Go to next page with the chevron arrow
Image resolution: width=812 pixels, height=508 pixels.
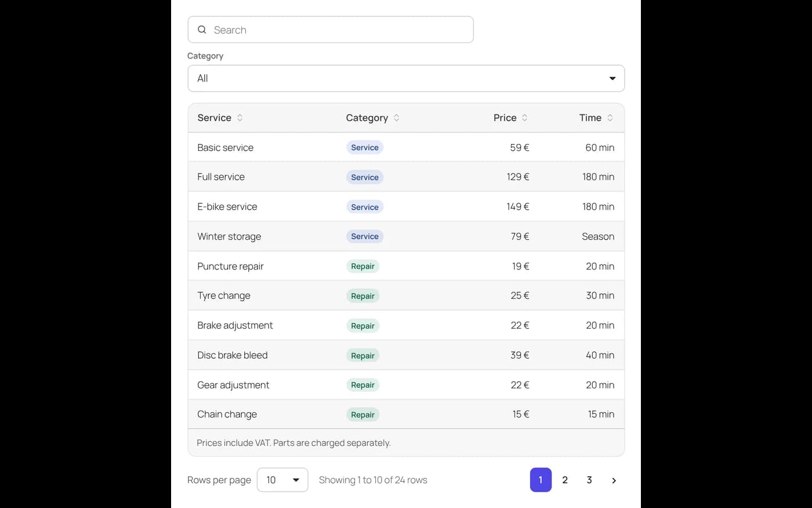pyautogui.click(x=614, y=480)
